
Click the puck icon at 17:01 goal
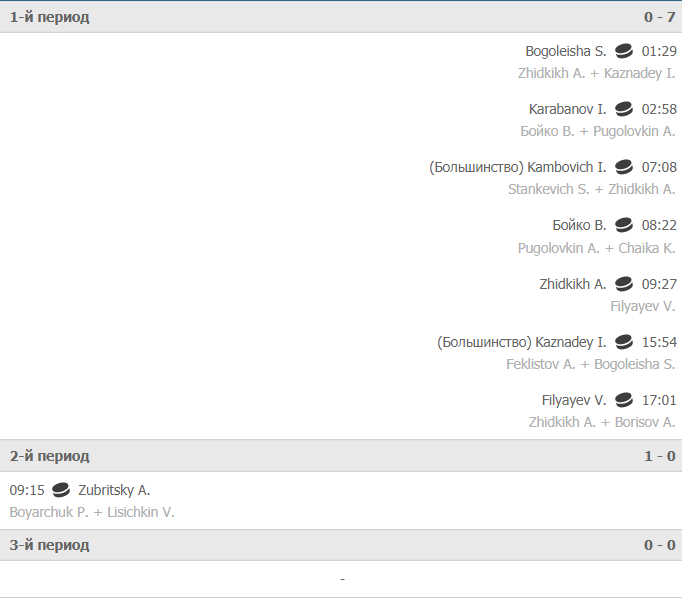[x=624, y=400]
